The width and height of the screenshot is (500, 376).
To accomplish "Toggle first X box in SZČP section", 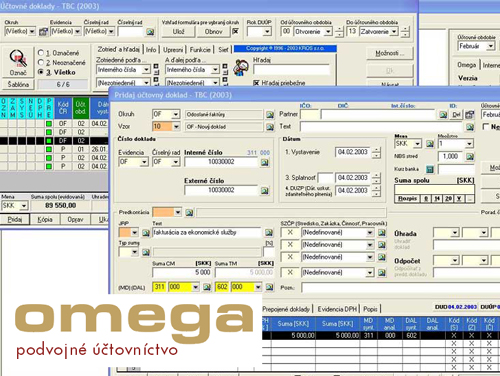I will (x=290, y=233).
